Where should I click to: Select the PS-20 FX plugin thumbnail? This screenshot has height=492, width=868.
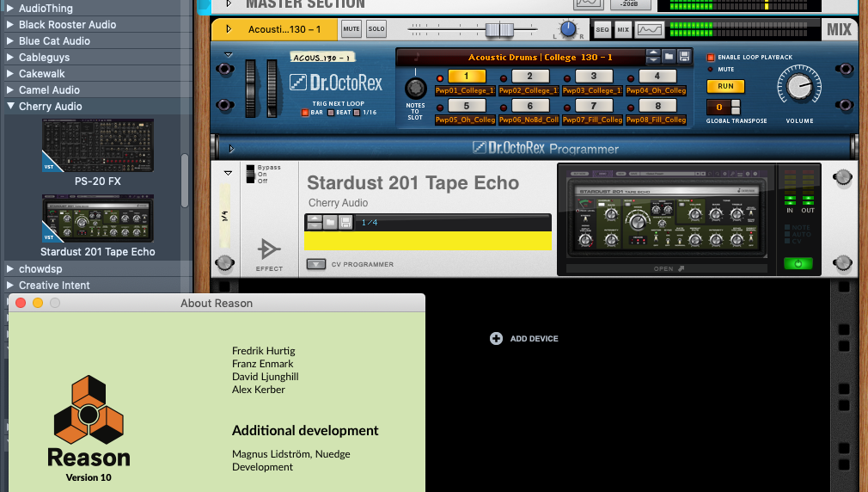coord(98,145)
